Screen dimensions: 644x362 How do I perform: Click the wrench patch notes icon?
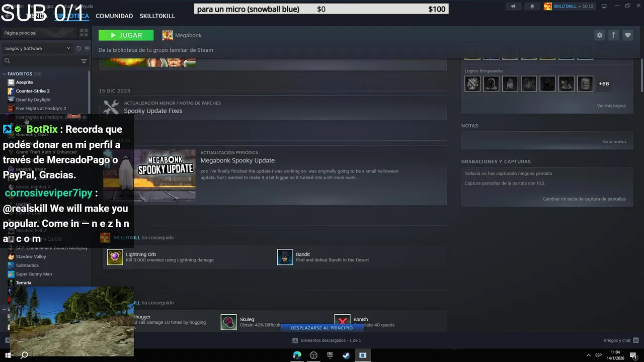[x=111, y=107]
